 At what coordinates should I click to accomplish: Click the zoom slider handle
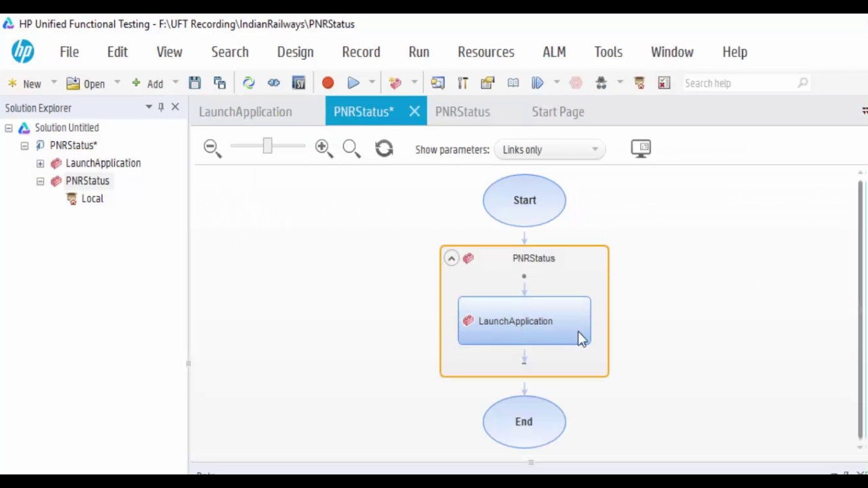[267, 146]
